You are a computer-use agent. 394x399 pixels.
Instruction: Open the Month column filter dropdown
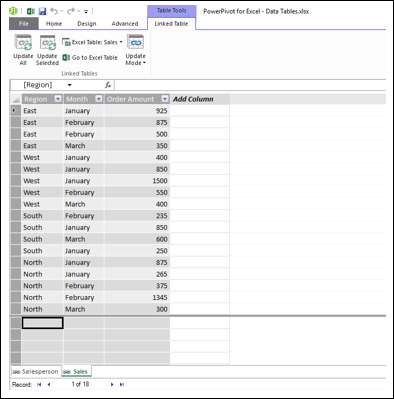[x=99, y=99]
